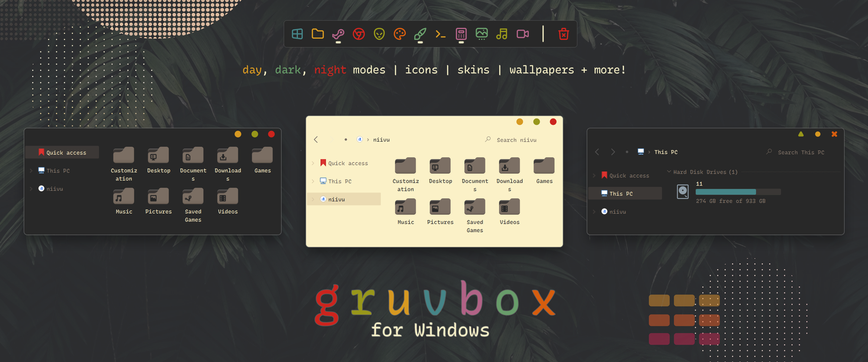Open the Steam icon in the dock
868x362 pixels.
[x=338, y=34]
